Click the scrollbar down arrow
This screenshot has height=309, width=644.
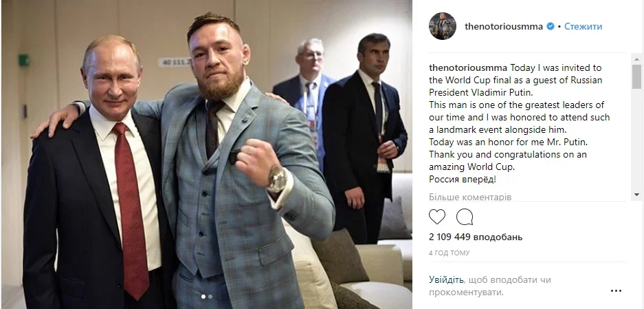click(636, 195)
